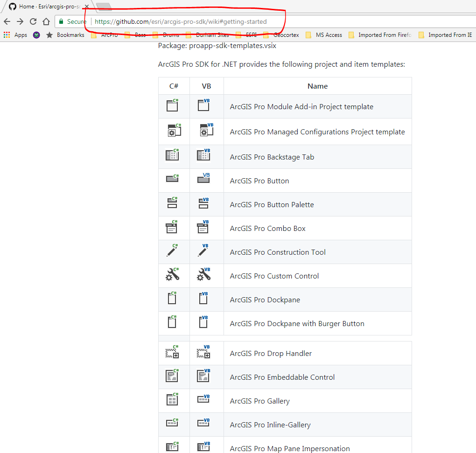Click the C# Dockpane with Burger Button icon
The image size is (476, 453).
[172, 321]
